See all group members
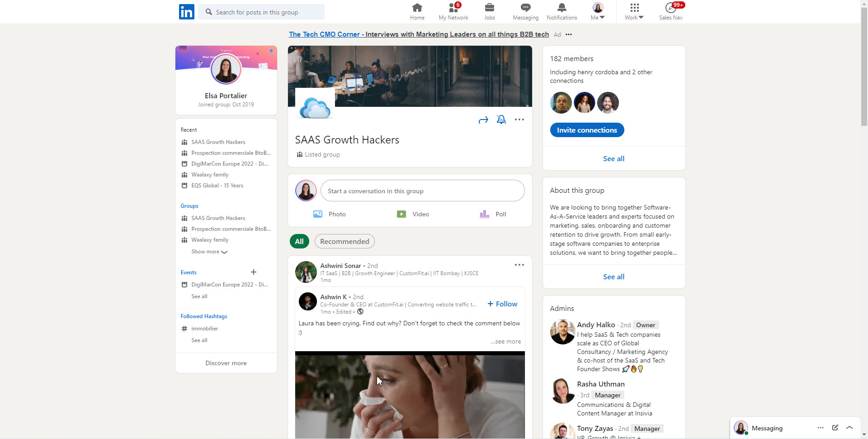 [x=613, y=158]
